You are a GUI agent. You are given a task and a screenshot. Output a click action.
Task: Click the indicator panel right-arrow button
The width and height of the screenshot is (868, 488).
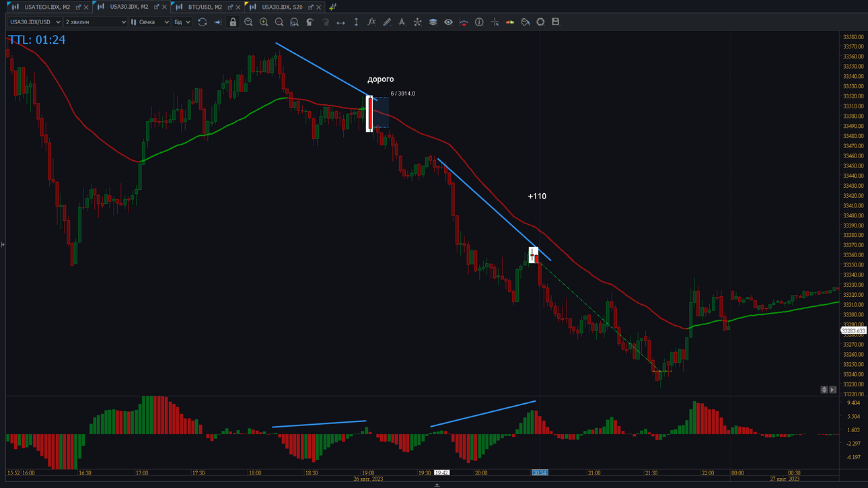coord(833,390)
